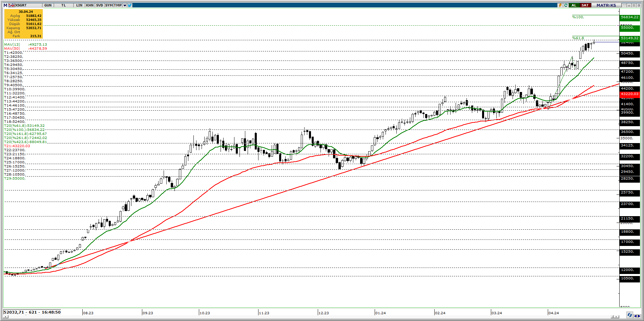Click the Twitter bird icon
This screenshot has height=321, width=644.
(130, 5)
